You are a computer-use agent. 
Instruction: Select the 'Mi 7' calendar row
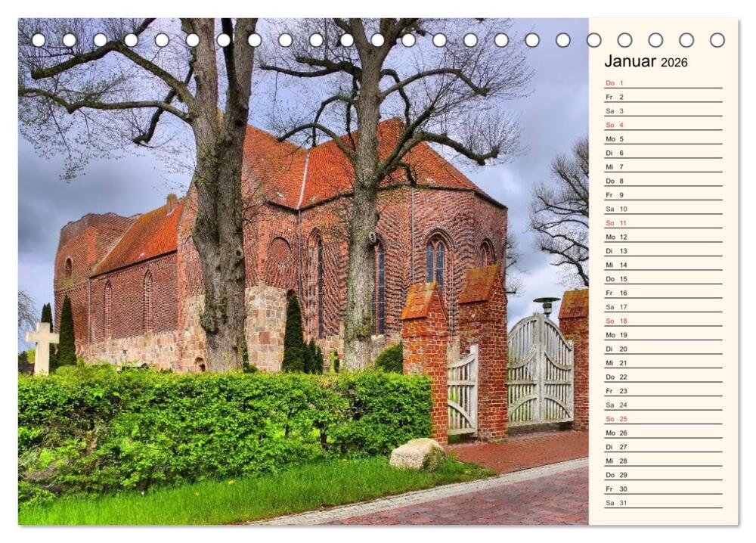click(664, 167)
